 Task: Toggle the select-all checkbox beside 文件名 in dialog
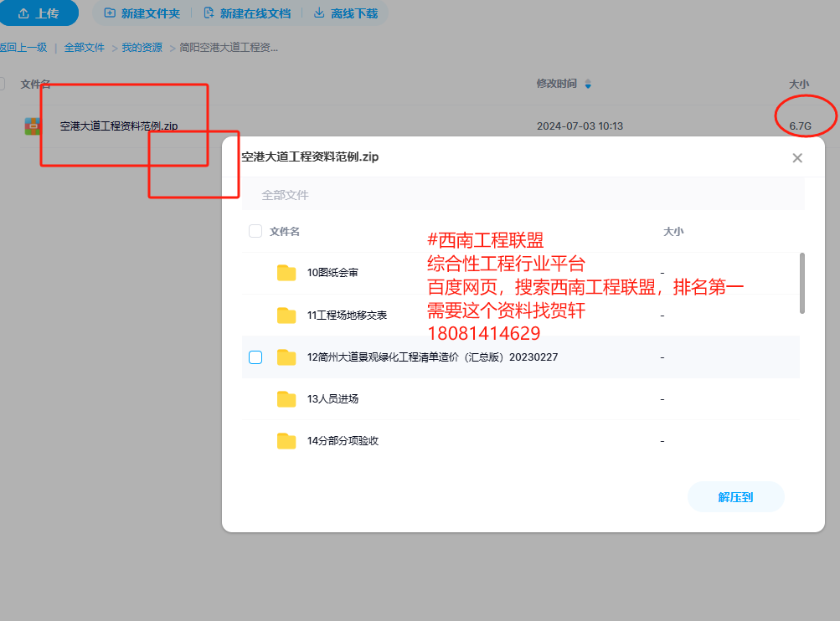pos(255,231)
